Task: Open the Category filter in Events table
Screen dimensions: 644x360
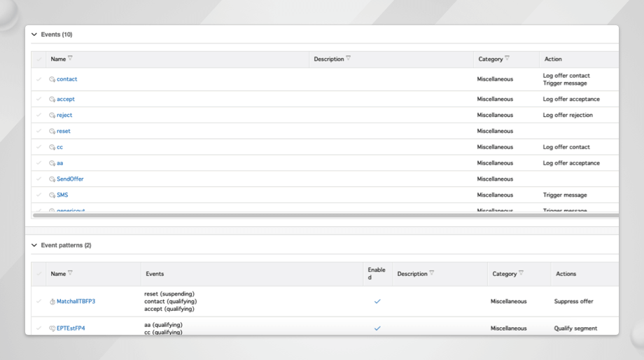Action: pyautogui.click(x=507, y=59)
